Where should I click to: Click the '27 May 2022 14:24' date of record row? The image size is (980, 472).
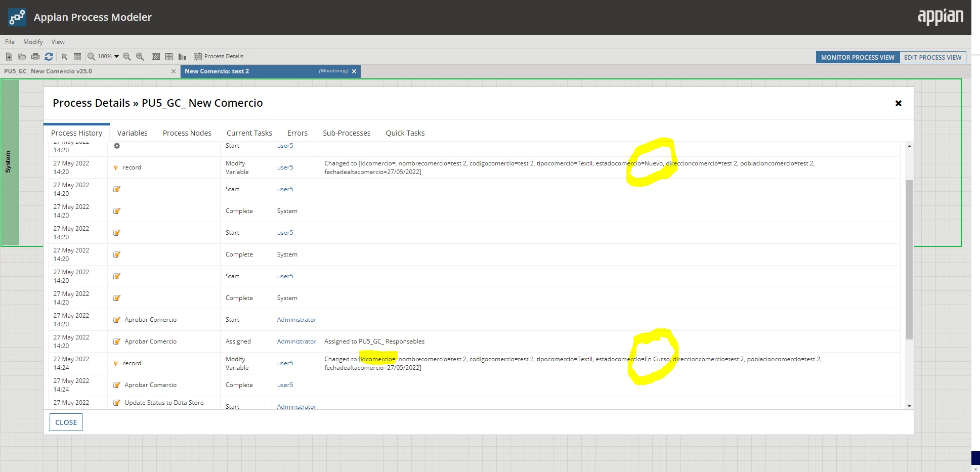(x=71, y=363)
